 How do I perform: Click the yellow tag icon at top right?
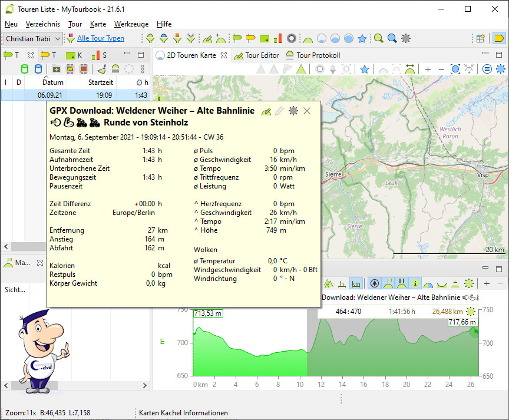498,39
